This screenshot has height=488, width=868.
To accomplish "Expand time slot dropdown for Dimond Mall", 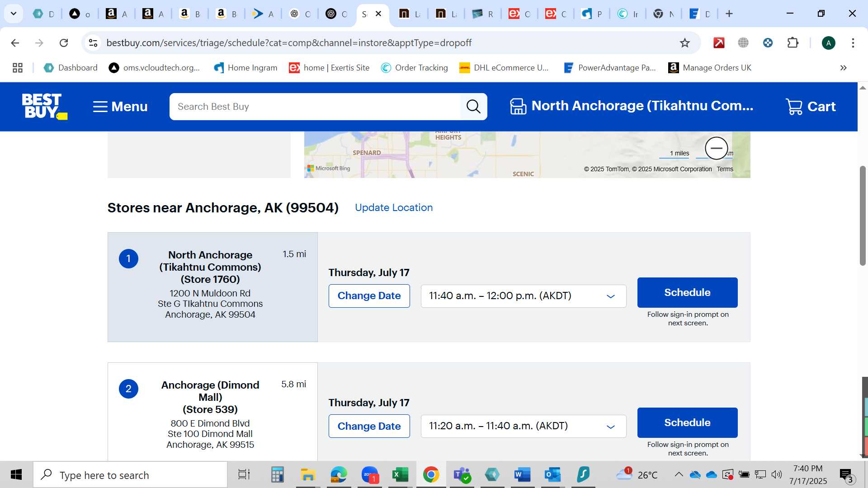I will pos(524,426).
